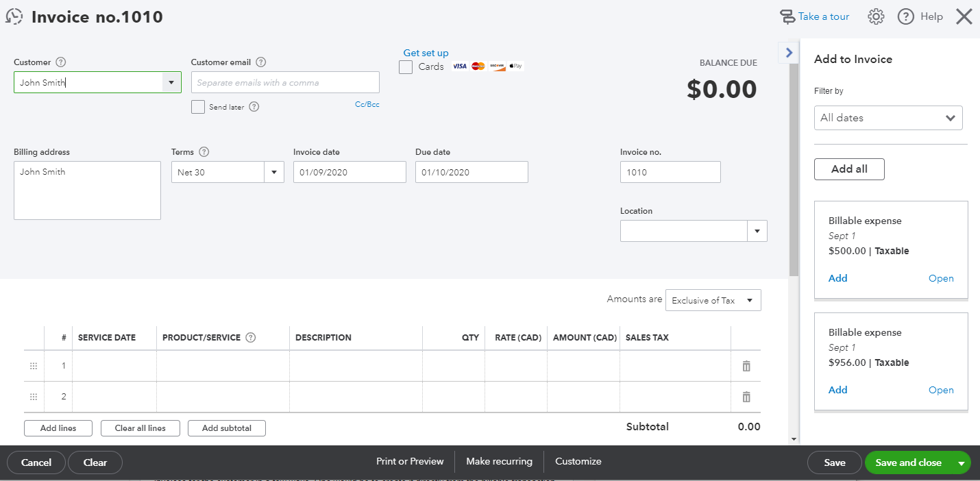Click the drag handle for line 2
Image resolution: width=980 pixels, height=481 pixels.
pos(34,397)
